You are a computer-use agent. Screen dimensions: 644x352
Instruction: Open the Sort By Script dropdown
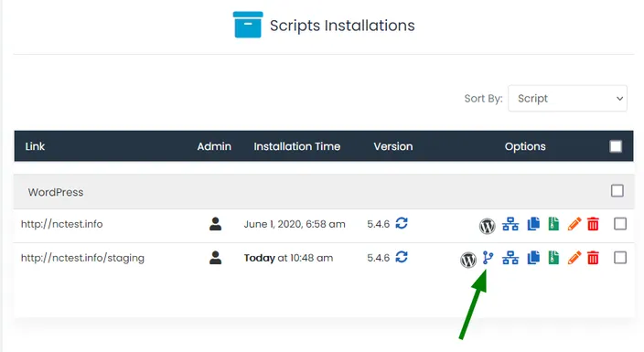(567, 98)
